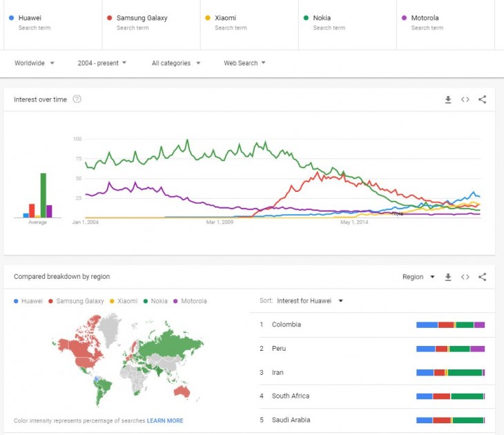Click Australia on the world map
The width and height of the screenshot is (504, 435).
tap(182, 391)
